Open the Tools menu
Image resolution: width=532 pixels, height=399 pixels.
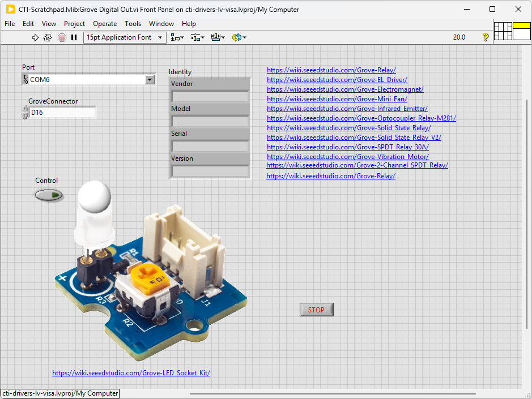click(133, 24)
